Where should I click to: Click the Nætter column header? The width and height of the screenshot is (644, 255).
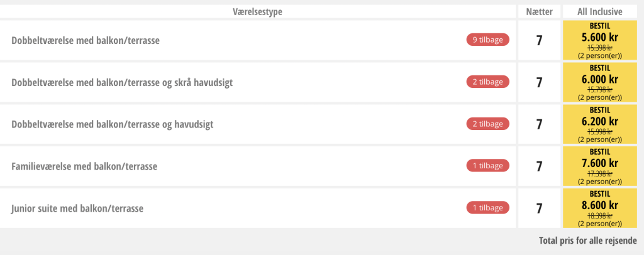(x=538, y=12)
